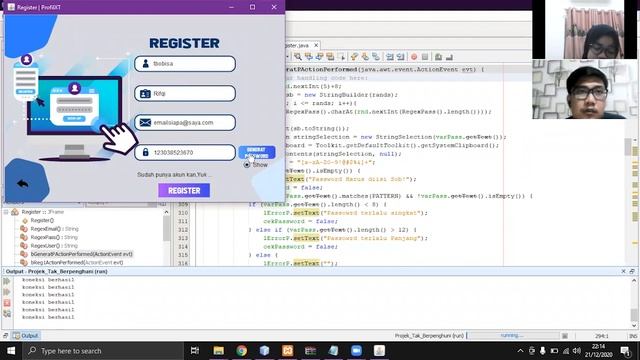Open File Explorer from the taskbar
640x360 pixels.
click(218, 351)
